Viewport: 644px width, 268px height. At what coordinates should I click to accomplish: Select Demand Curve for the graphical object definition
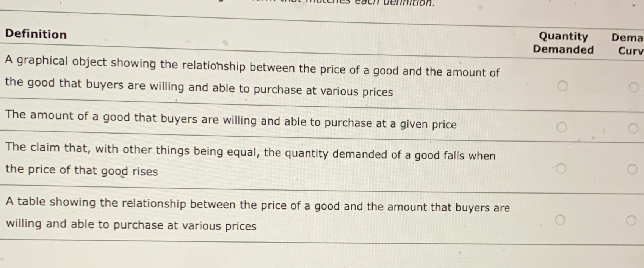pos(634,87)
